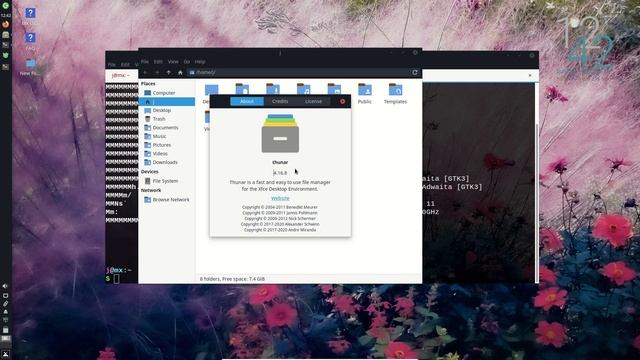Switch to the Credits tab in dialog

click(x=280, y=101)
